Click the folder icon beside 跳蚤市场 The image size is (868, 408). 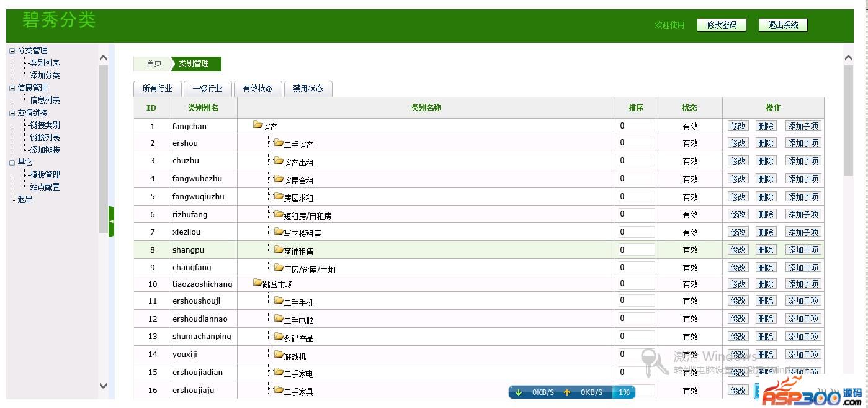pos(257,283)
